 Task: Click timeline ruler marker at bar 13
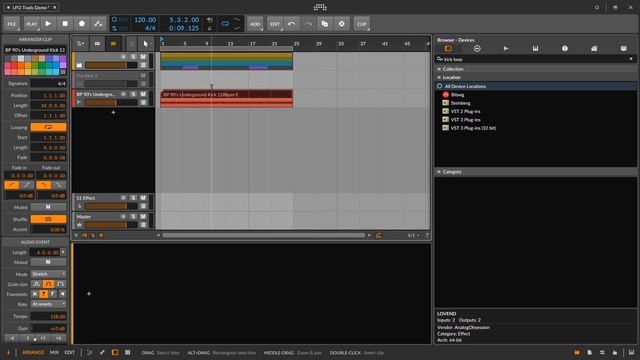230,44
